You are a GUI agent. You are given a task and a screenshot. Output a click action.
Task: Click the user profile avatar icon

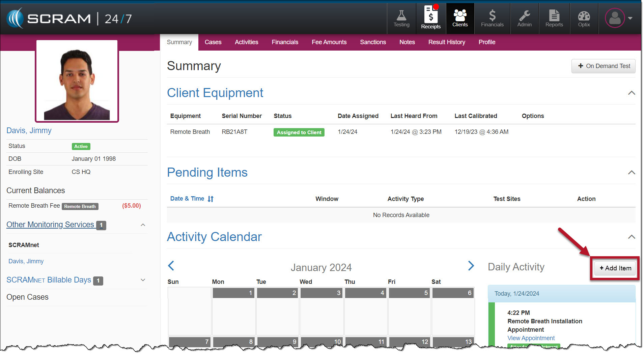coord(615,18)
